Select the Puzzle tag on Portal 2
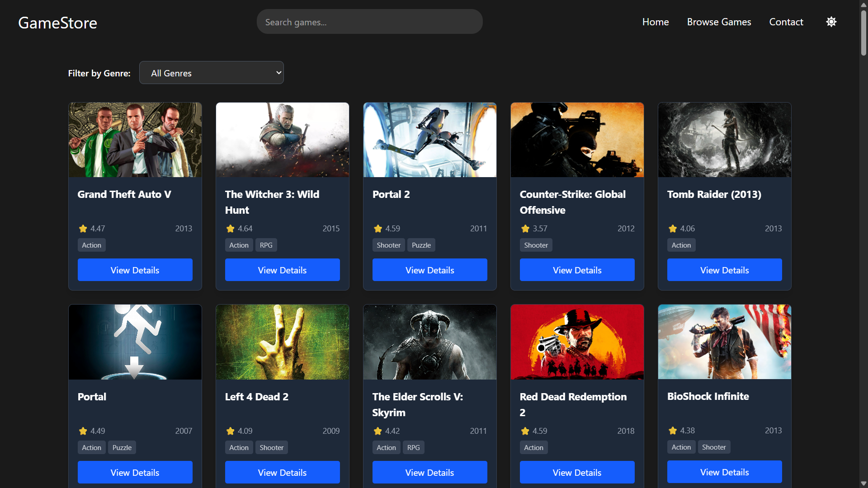 (x=420, y=244)
